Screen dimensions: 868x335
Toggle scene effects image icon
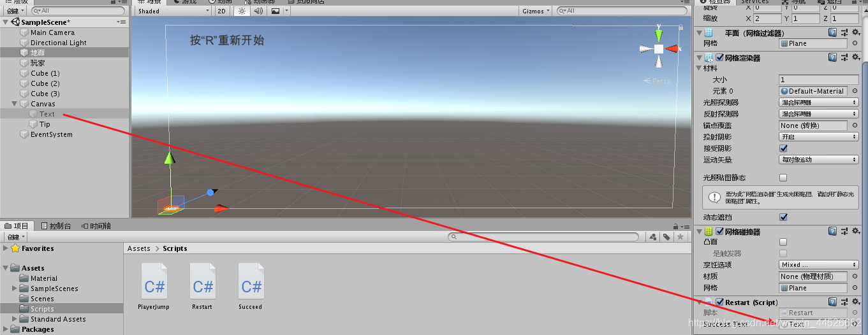tap(275, 11)
